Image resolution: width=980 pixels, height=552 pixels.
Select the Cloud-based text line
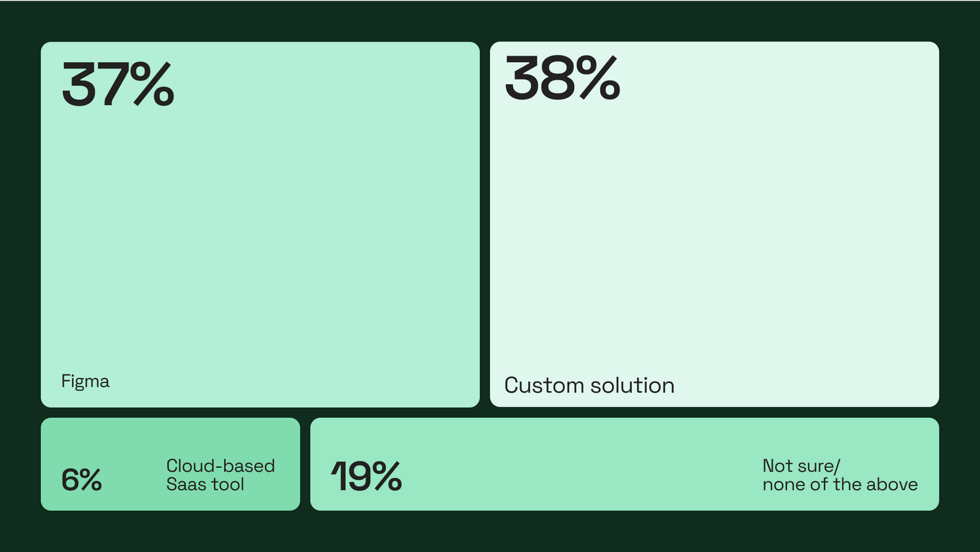click(x=221, y=465)
